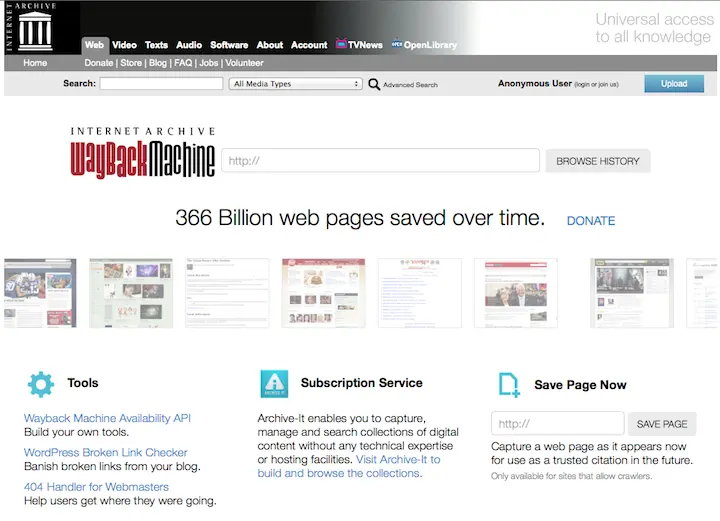Image resolution: width=720 pixels, height=521 pixels.
Task: Open the Volunteer link
Action: [244, 63]
